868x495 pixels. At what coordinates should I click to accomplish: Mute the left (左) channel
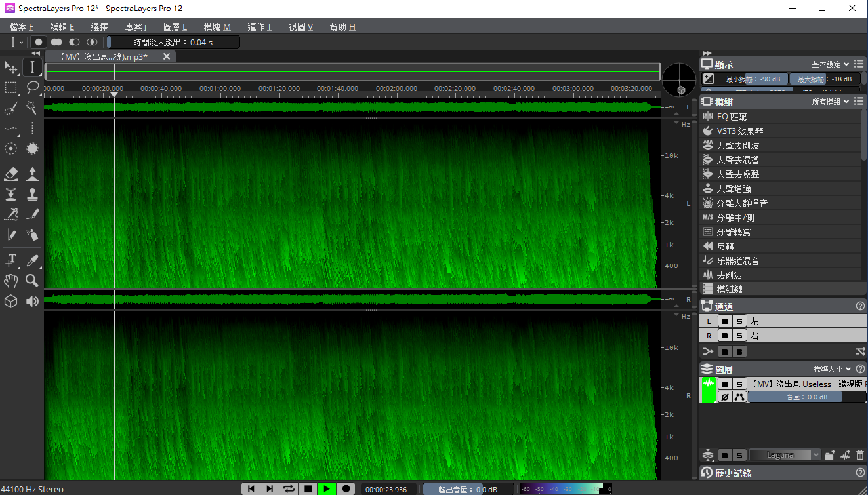[x=724, y=321]
